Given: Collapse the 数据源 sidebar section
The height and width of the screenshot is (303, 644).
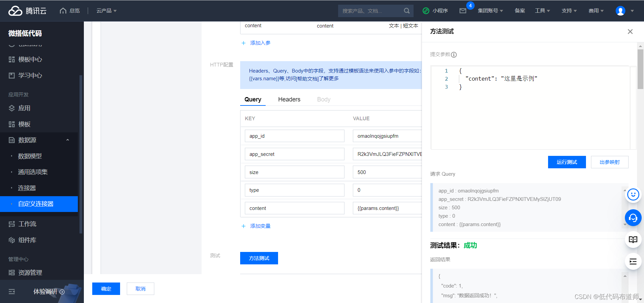Looking at the screenshot, I should point(68,140).
